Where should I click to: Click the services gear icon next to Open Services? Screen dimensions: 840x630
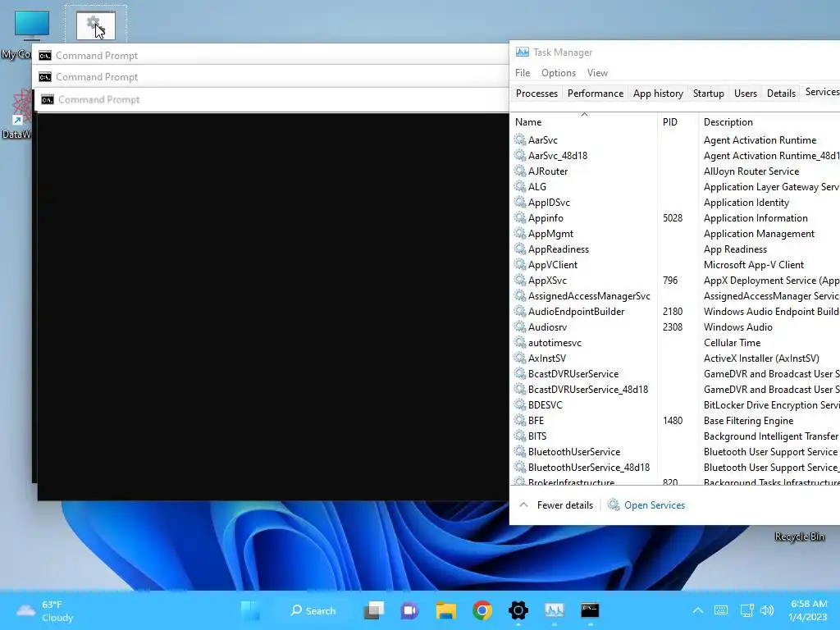614,504
